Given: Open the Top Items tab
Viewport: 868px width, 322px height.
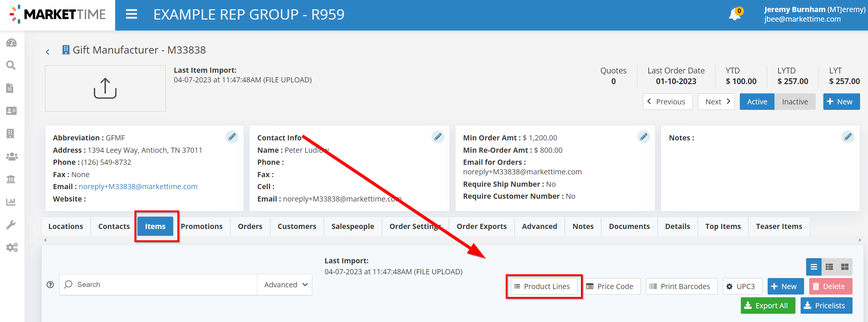Looking at the screenshot, I should [723, 226].
